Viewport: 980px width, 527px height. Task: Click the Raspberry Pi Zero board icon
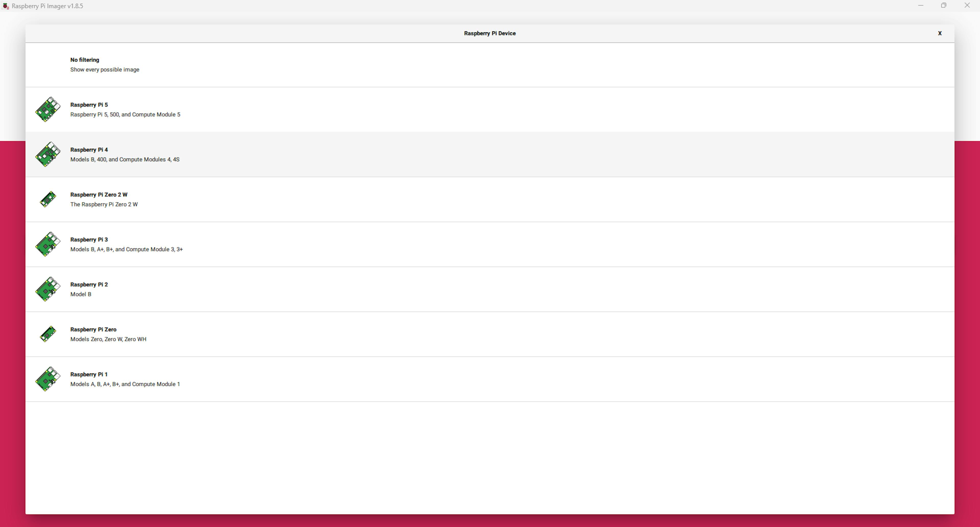point(48,334)
